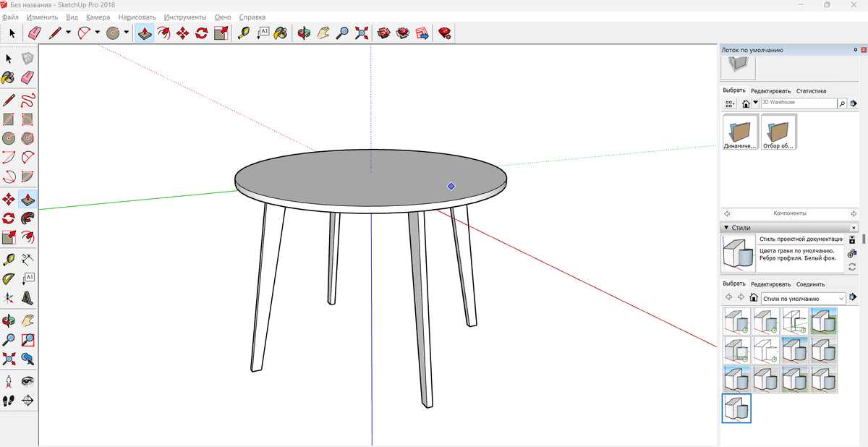Pick the Pie arc tool in the left palette
868x447 pixels.
click(27, 176)
